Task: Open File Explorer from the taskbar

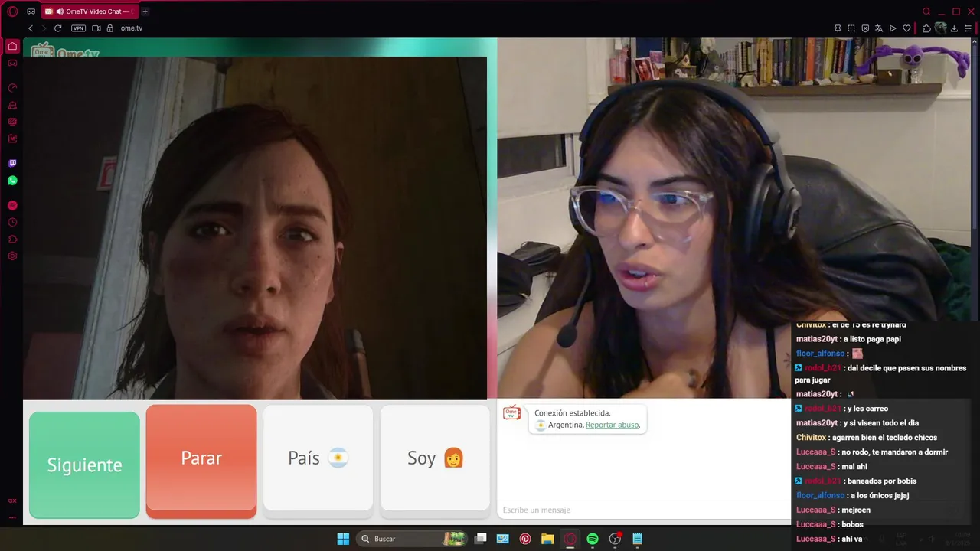Action: coord(547,539)
